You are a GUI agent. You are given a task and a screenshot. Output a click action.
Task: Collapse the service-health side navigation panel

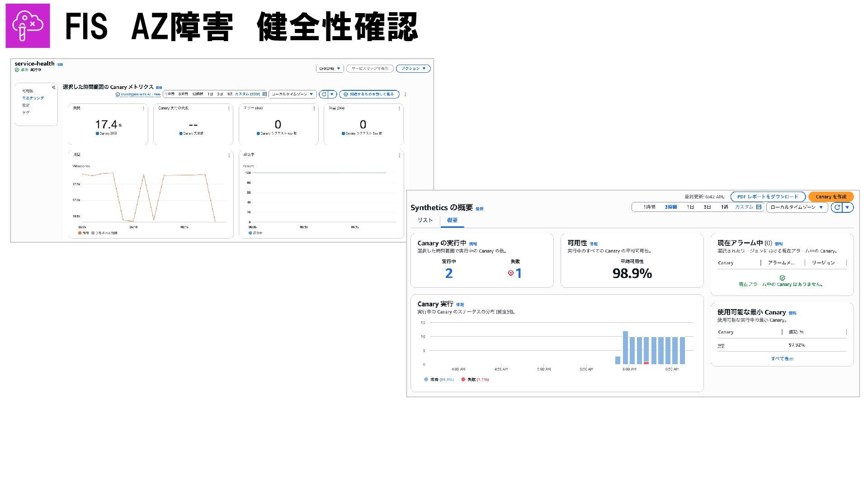click(x=53, y=87)
